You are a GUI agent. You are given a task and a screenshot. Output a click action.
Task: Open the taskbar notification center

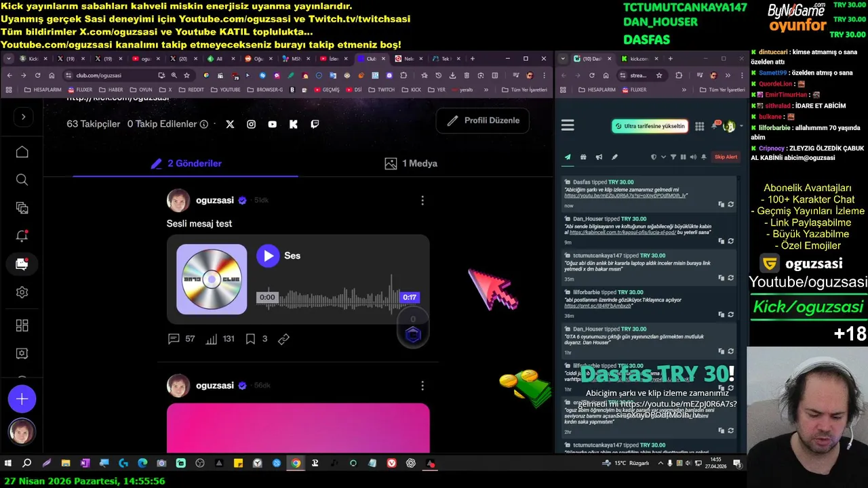[x=737, y=464]
